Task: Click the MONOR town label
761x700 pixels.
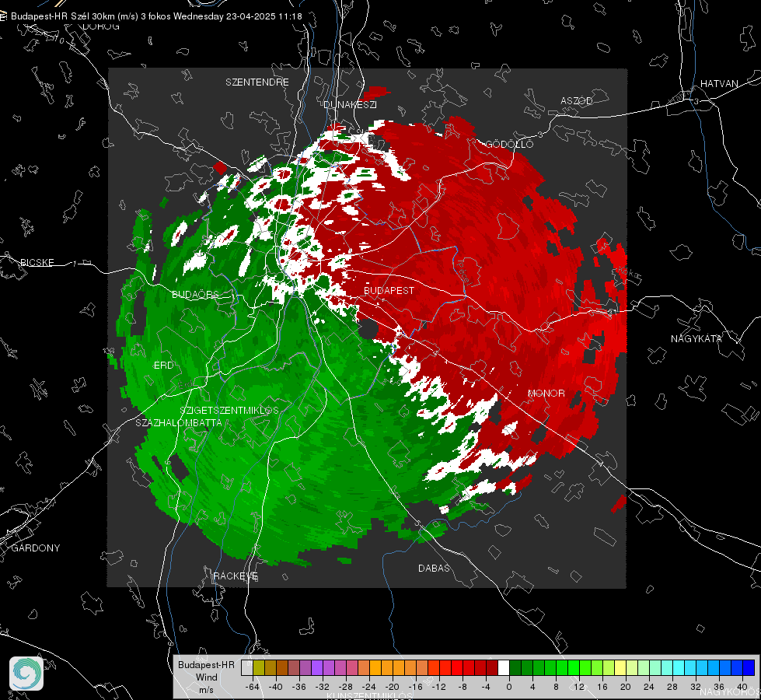Action: tap(546, 393)
